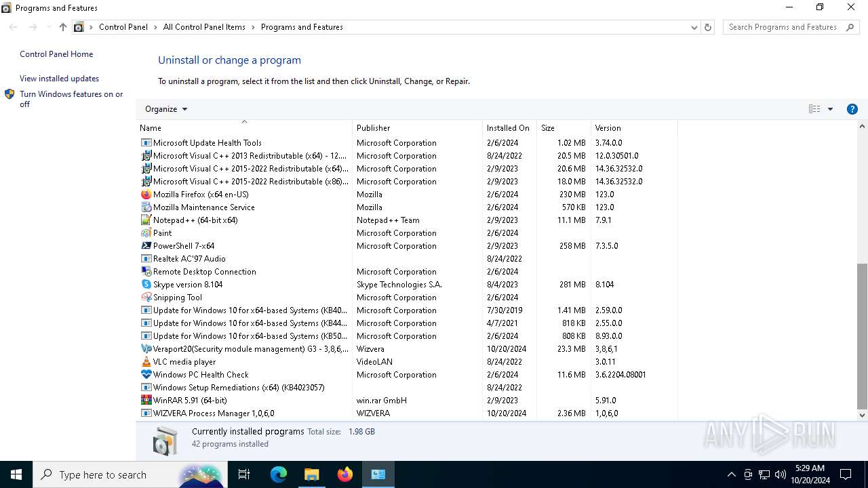Click Skype Technologies S.A. publisher cell
This screenshot has height=488, width=868.
(x=399, y=285)
